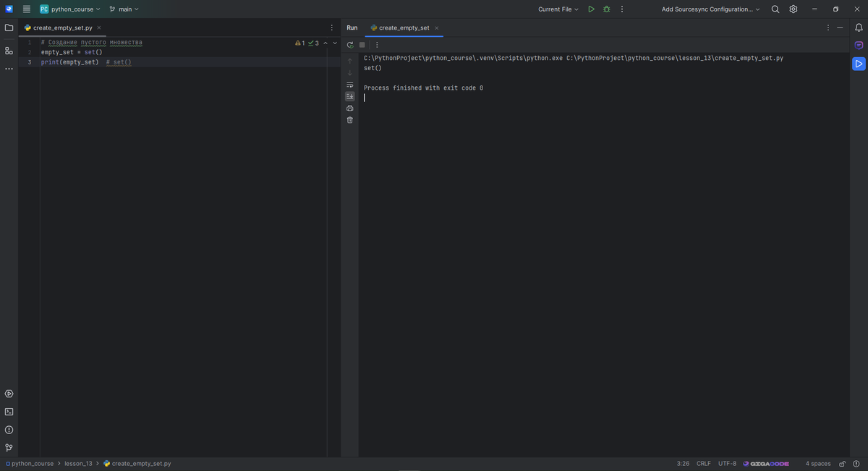Open the Terminal tool window

pos(9,412)
